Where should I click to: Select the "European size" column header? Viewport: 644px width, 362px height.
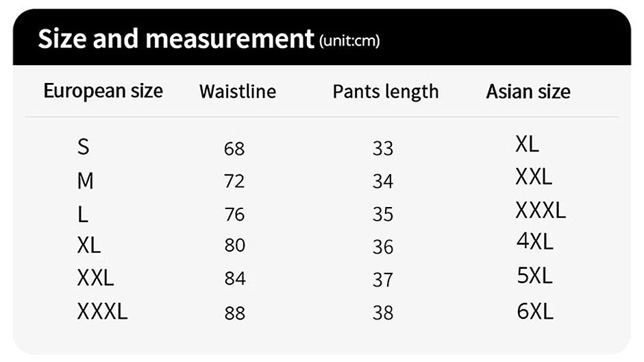coord(103,91)
